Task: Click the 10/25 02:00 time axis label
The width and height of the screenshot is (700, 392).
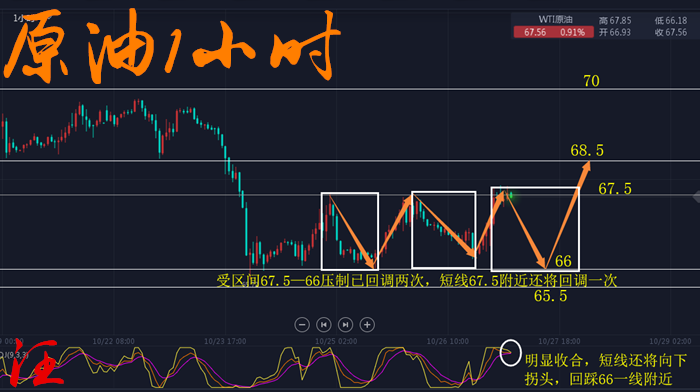Action: pyautogui.click(x=336, y=341)
